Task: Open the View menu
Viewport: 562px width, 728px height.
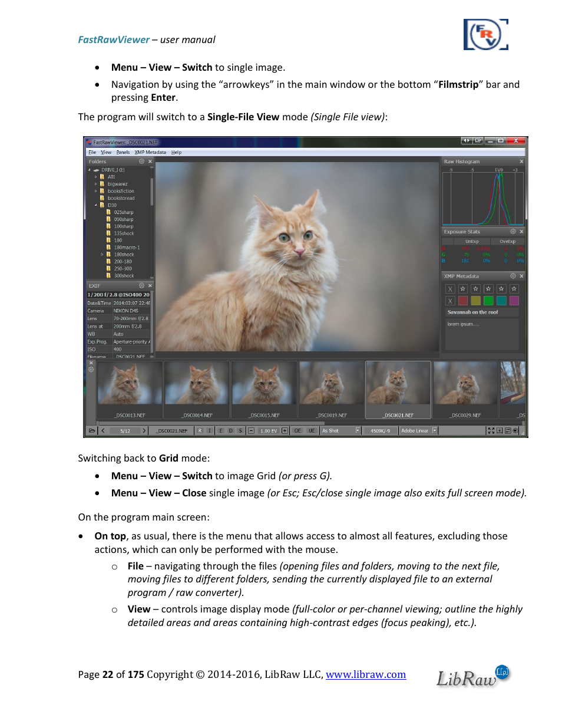Action: point(106,152)
